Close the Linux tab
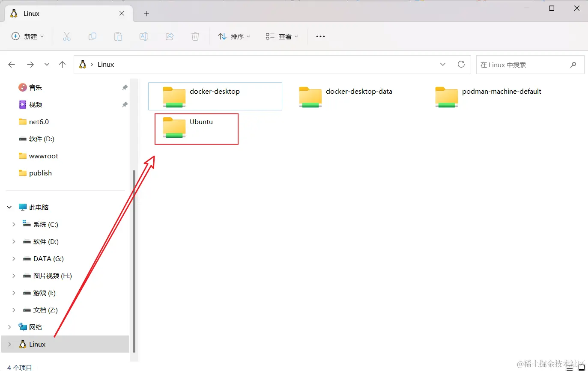 point(122,13)
